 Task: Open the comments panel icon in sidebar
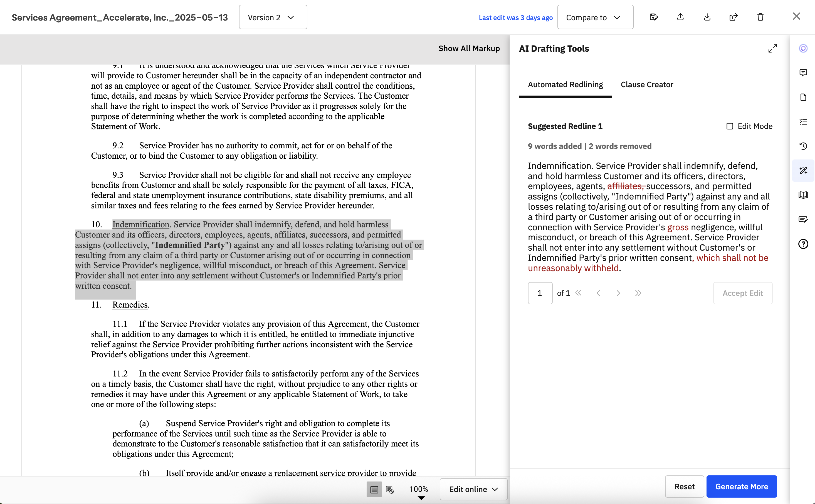(803, 73)
